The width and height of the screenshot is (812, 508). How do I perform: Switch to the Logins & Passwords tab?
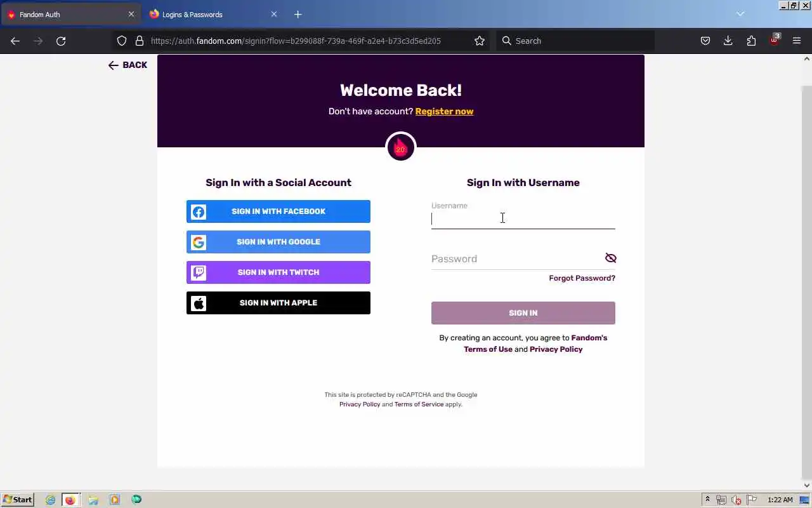pos(213,14)
